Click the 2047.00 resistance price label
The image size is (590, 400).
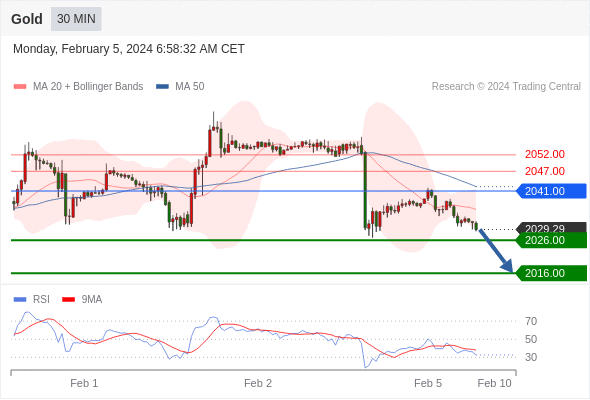click(544, 171)
